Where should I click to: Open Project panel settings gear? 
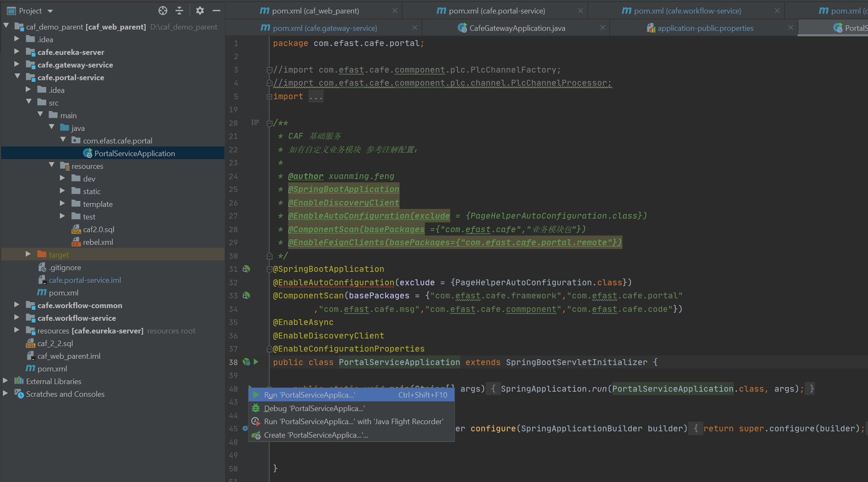(x=200, y=11)
